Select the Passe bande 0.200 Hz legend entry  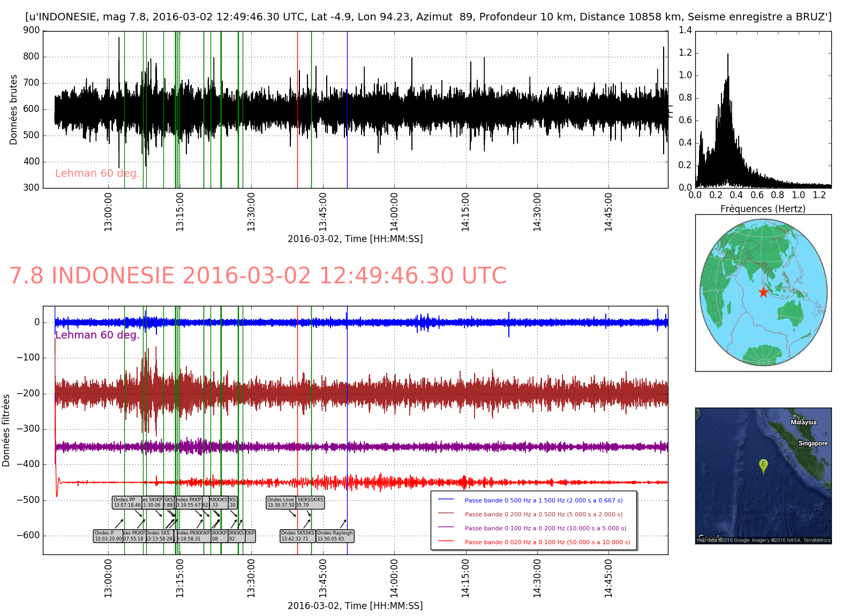point(543,514)
